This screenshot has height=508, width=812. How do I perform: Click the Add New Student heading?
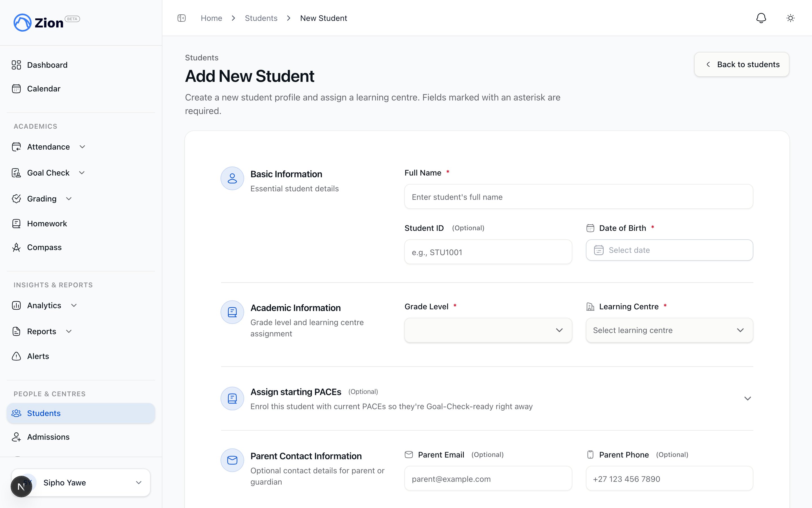[250, 76]
